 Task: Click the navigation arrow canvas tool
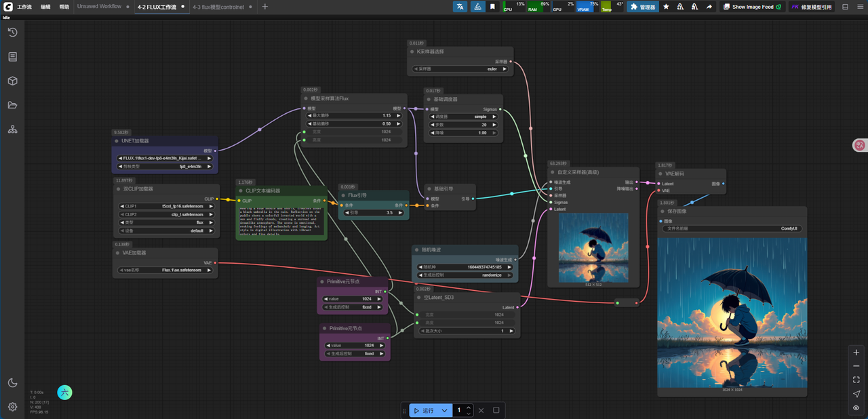[856, 394]
